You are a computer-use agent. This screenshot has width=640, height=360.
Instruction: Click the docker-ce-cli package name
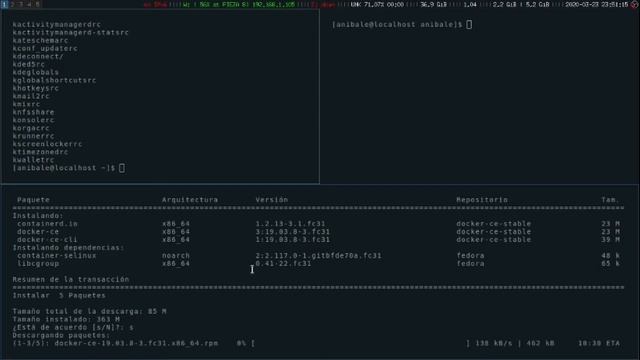tap(47, 240)
